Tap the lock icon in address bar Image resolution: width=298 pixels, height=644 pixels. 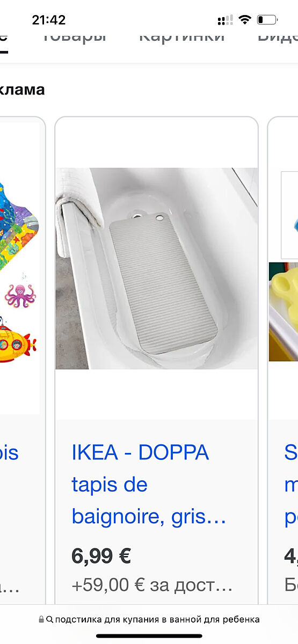(41, 619)
